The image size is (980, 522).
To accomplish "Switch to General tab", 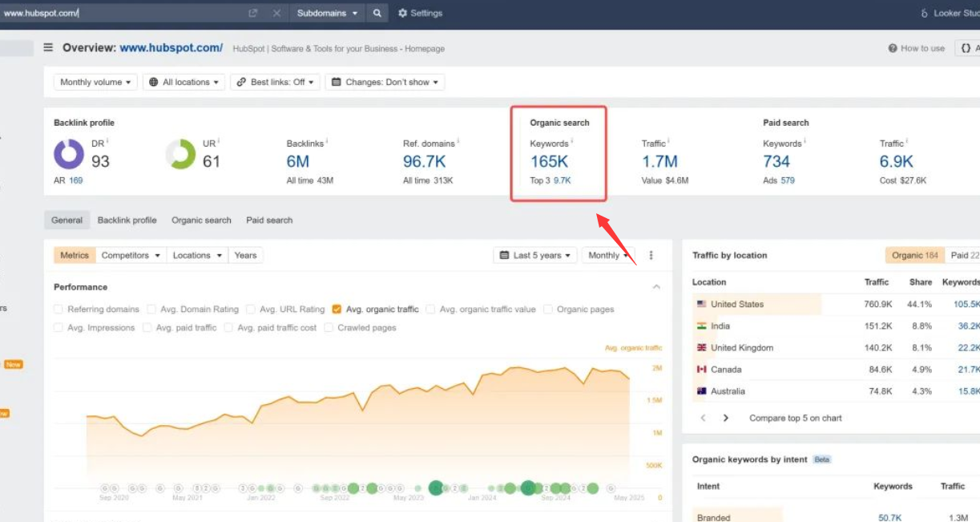I will [x=67, y=220].
